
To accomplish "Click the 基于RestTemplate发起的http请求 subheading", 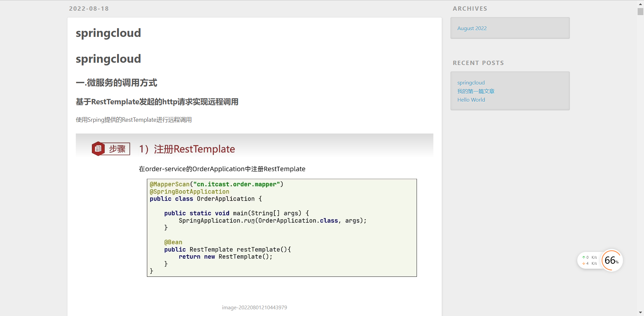I will tap(157, 102).
